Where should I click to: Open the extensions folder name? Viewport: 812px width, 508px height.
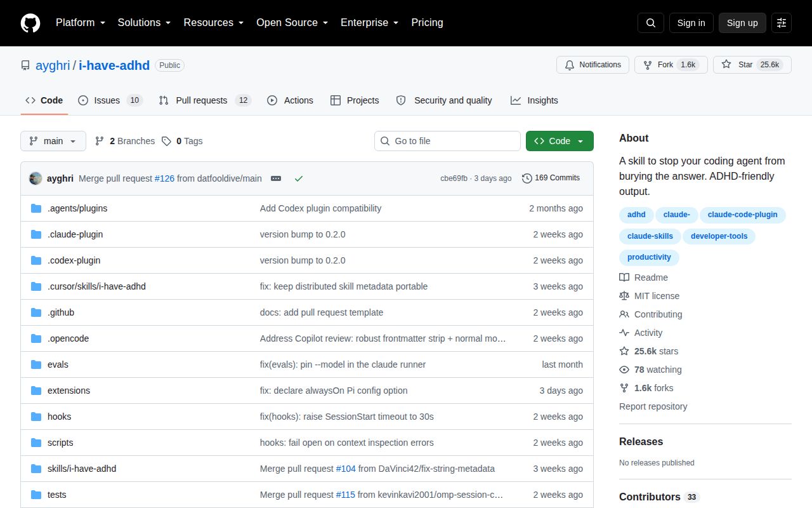pyautogui.click(x=69, y=391)
